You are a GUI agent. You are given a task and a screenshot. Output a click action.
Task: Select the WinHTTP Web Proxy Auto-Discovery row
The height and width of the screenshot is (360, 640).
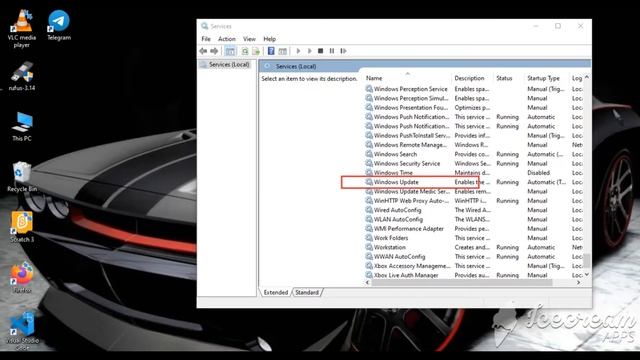(473, 201)
